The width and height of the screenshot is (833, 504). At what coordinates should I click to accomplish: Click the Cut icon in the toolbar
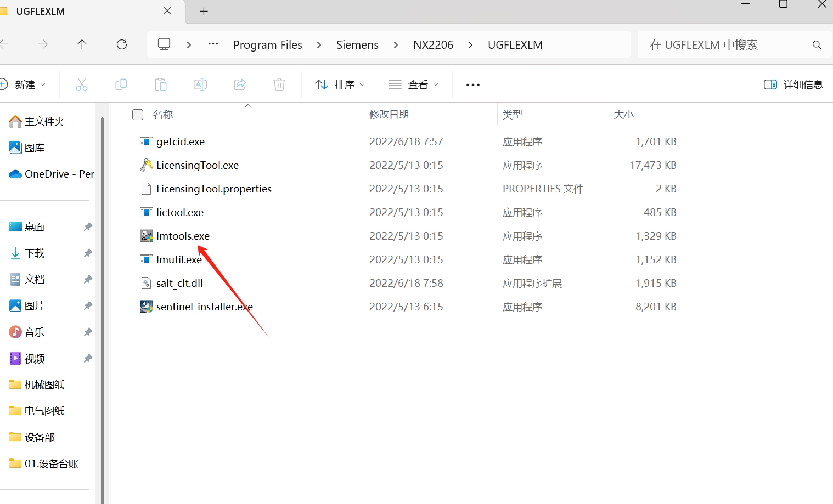point(81,84)
